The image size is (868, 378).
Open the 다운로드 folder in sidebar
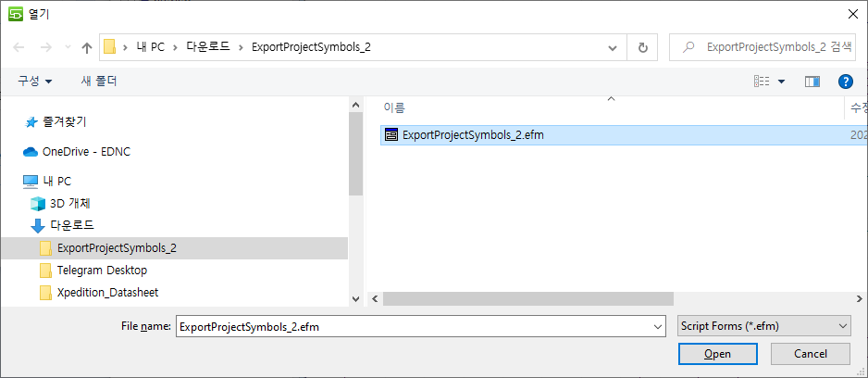tap(71, 225)
